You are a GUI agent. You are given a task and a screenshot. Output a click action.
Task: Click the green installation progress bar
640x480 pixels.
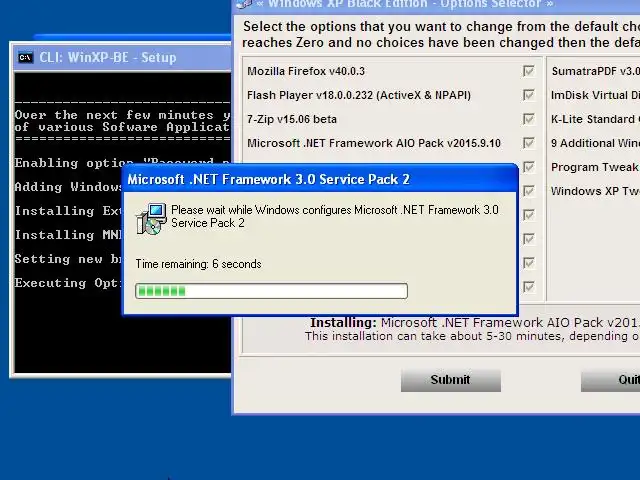point(271,291)
